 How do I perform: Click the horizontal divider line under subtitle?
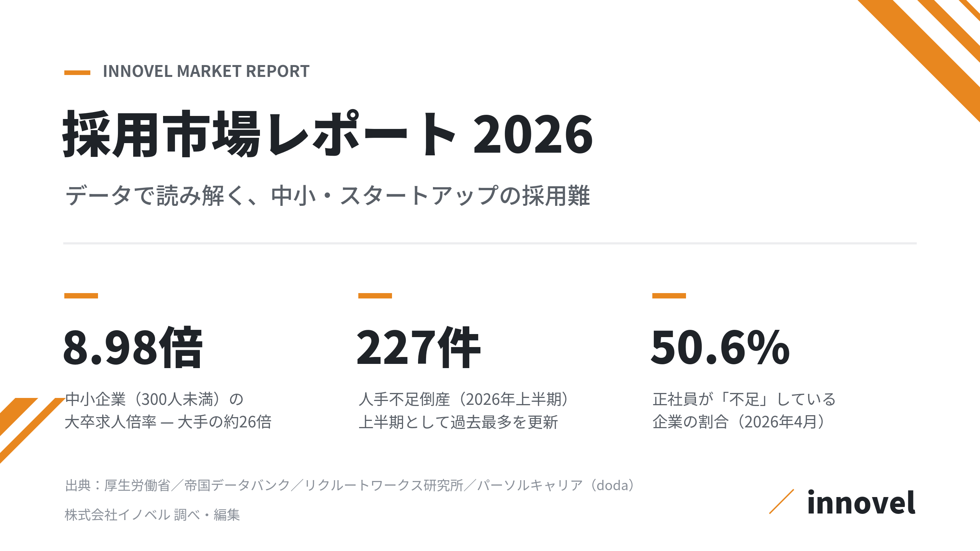pos(490,243)
